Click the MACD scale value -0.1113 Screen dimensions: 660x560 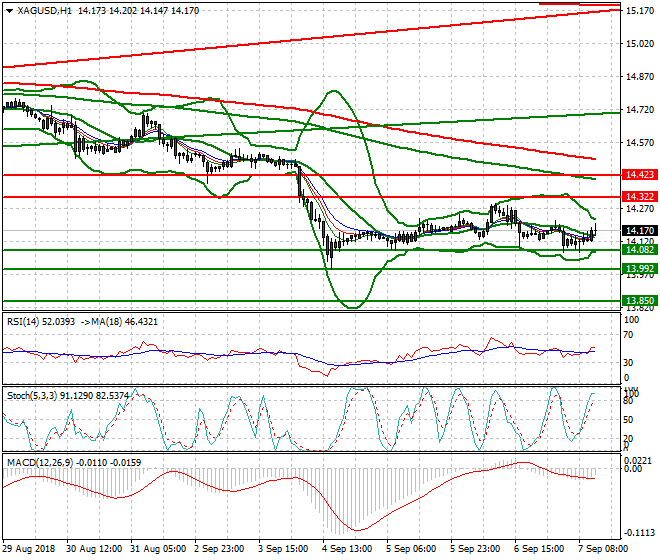click(639, 533)
